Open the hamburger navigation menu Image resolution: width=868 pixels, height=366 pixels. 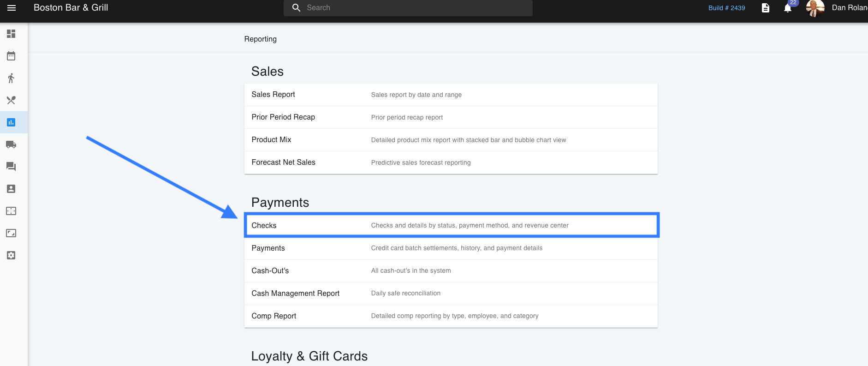pyautogui.click(x=12, y=8)
